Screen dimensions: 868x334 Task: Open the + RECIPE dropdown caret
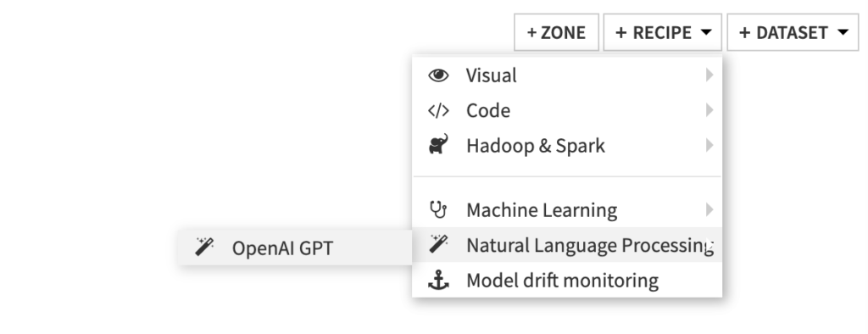(x=706, y=32)
